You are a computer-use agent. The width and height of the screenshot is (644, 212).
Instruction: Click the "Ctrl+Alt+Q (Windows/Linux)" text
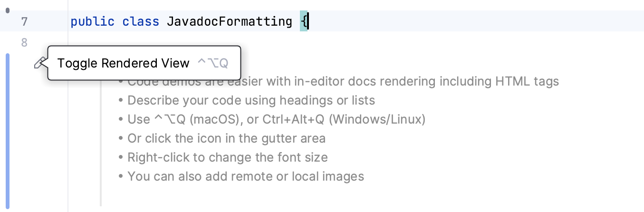(344, 120)
